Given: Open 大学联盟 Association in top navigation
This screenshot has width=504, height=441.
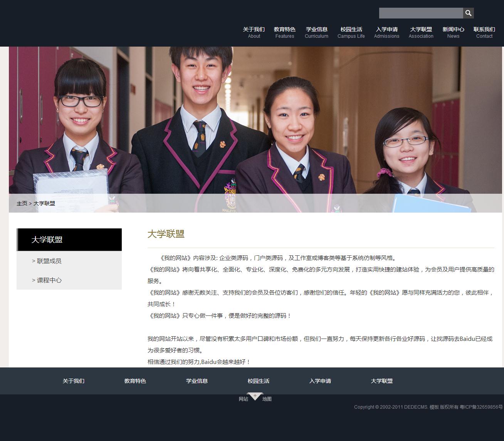Looking at the screenshot, I should (421, 32).
